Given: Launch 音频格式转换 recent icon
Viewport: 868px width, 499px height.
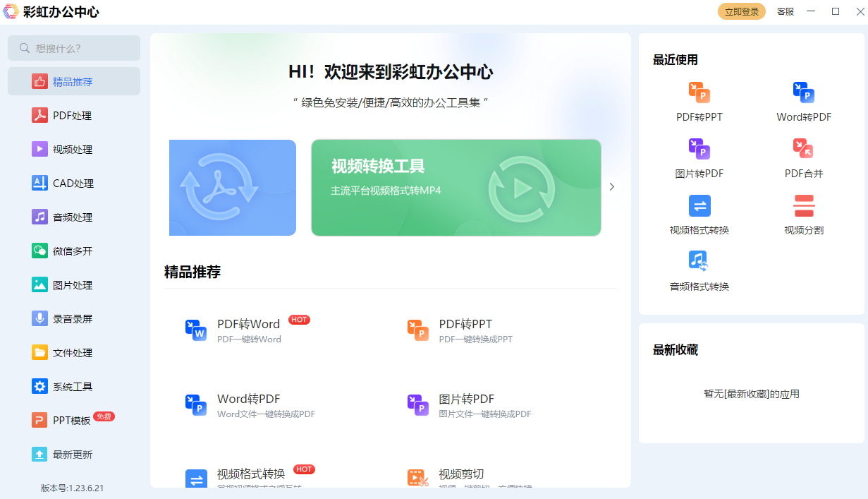Looking at the screenshot, I should pos(699,262).
